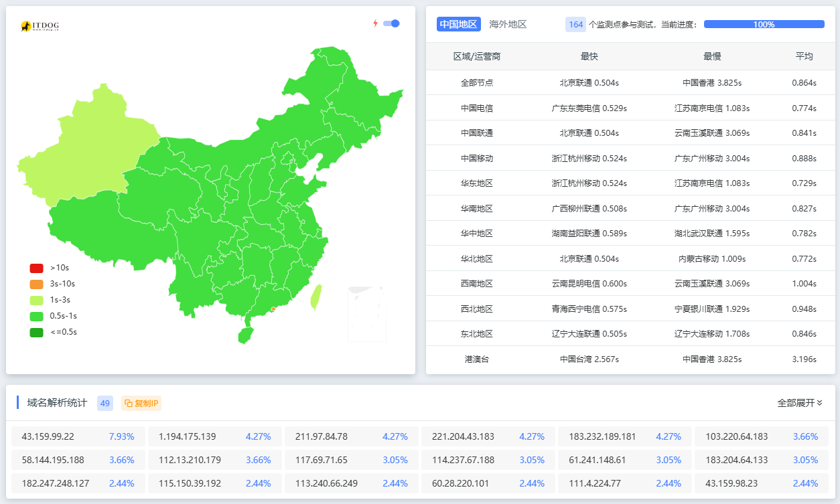Screen dimensions: 840x504
Task: Click the 最快 column header
Action: [x=589, y=56]
